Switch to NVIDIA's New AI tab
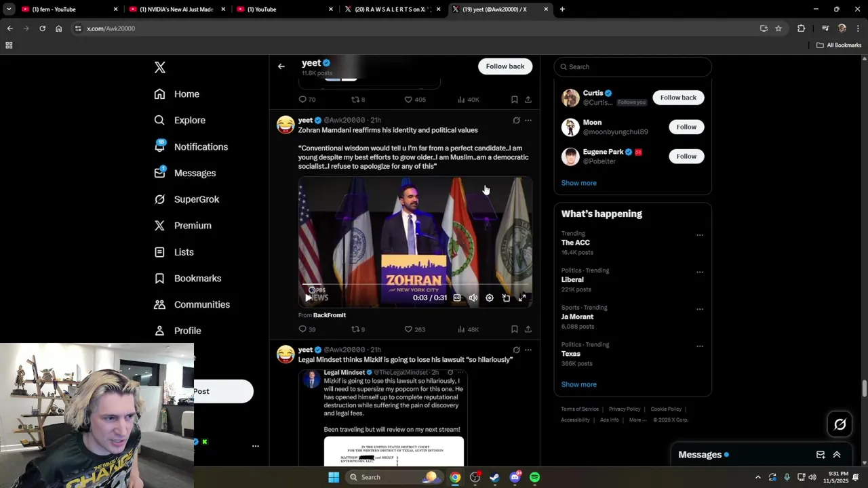 click(176, 9)
